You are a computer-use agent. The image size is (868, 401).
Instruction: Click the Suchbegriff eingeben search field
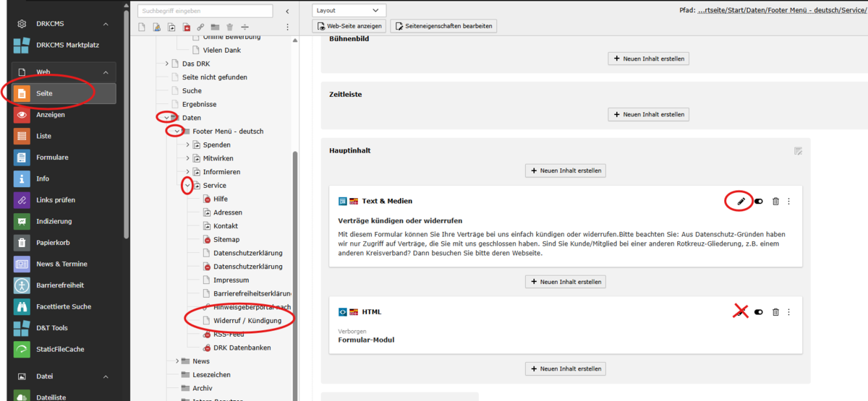click(x=206, y=11)
